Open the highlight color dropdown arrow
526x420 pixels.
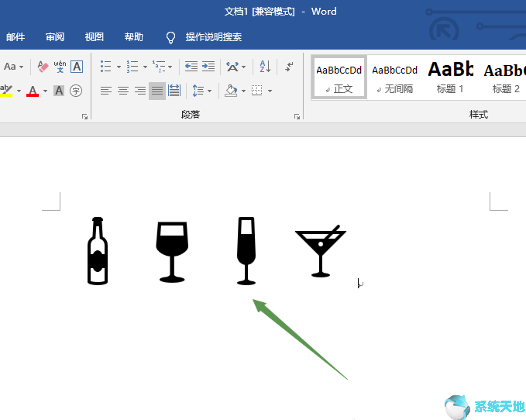[x=19, y=91]
